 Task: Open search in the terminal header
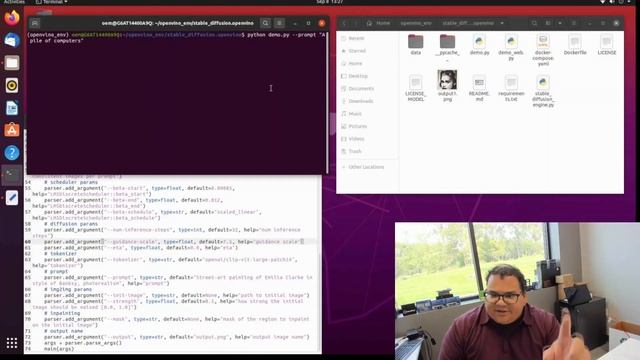pyautogui.click(x=265, y=23)
